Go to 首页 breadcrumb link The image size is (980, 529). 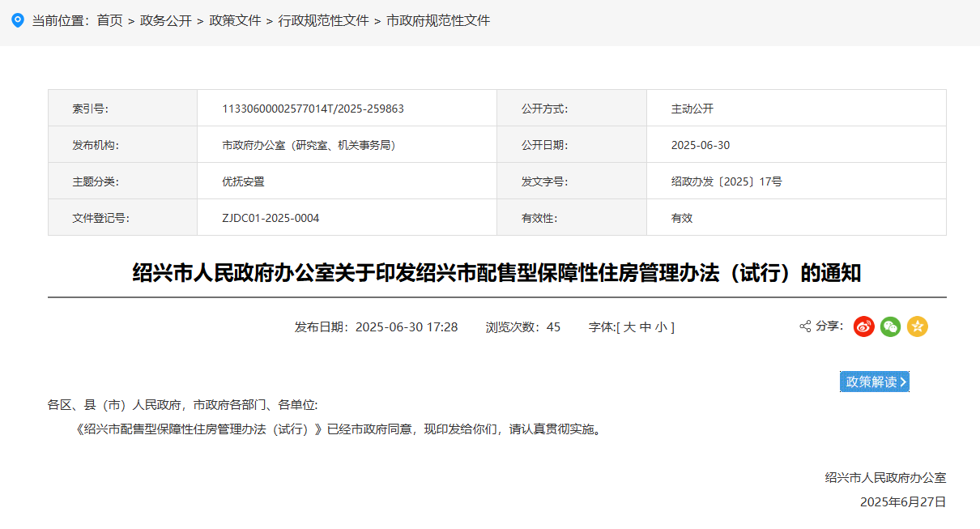coord(109,20)
